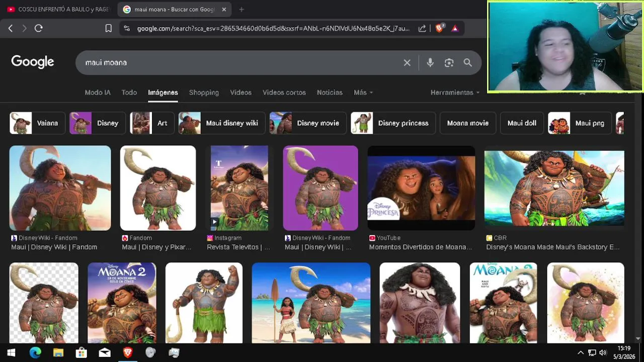Screen dimensions: 644x362
Task: Select Brave browser icon in the taskbar
Action: coord(128,353)
